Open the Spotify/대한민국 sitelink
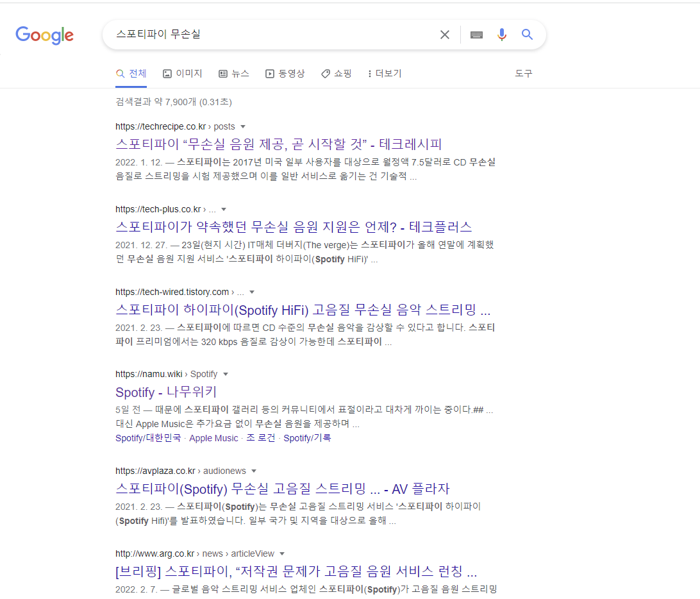The width and height of the screenshot is (700, 599). click(x=148, y=438)
